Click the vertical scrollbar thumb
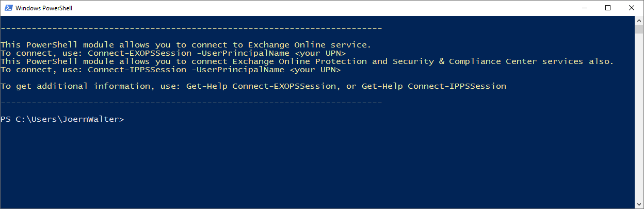This screenshot has width=644, height=209. 639,28
